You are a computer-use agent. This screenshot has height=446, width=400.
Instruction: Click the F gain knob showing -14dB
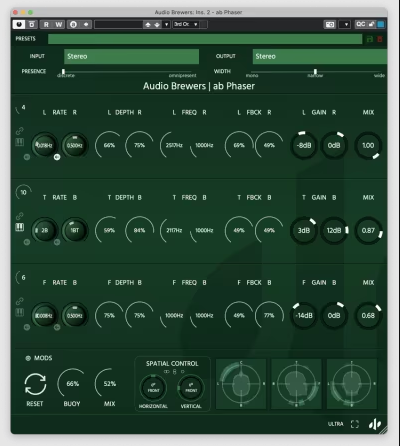(x=304, y=315)
